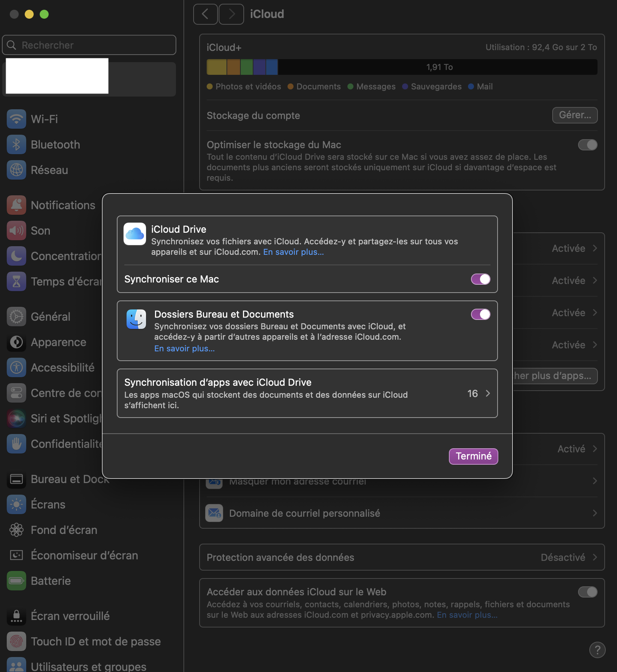Click the Centre de contrôle icon

click(x=16, y=393)
